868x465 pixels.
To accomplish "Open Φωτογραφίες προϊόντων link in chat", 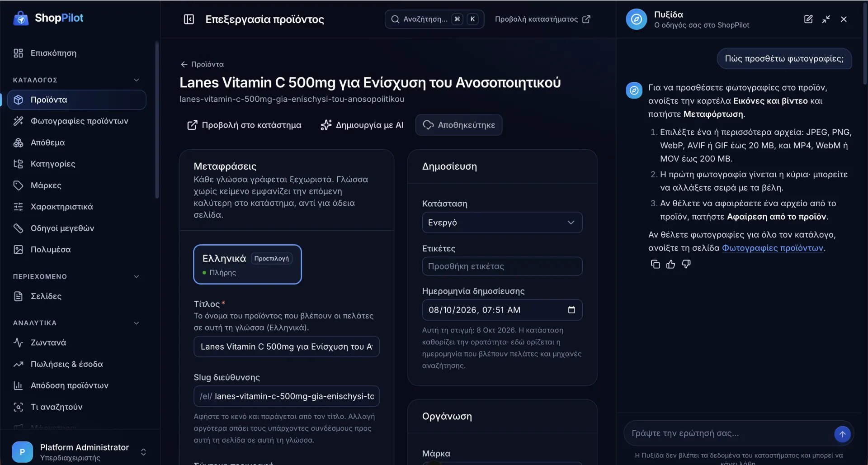I will point(772,248).
